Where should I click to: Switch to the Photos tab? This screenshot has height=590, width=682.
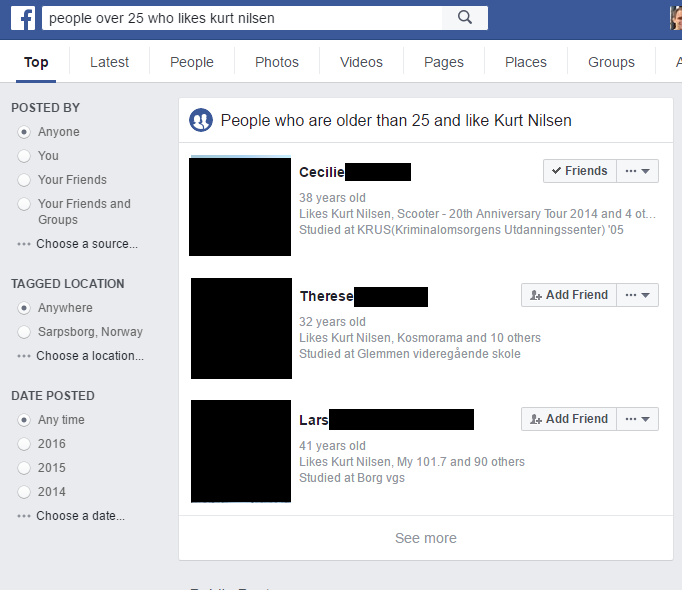click(277, 62)
